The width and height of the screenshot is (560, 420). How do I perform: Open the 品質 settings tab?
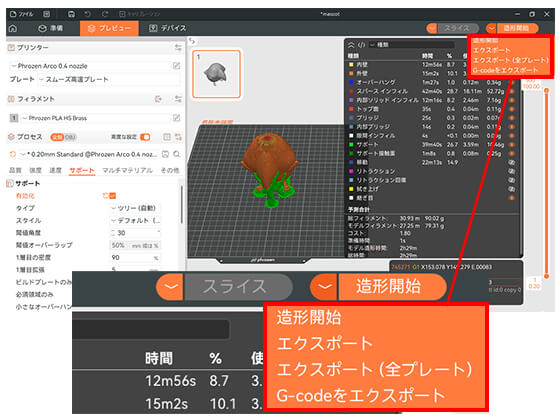[15, 170]
